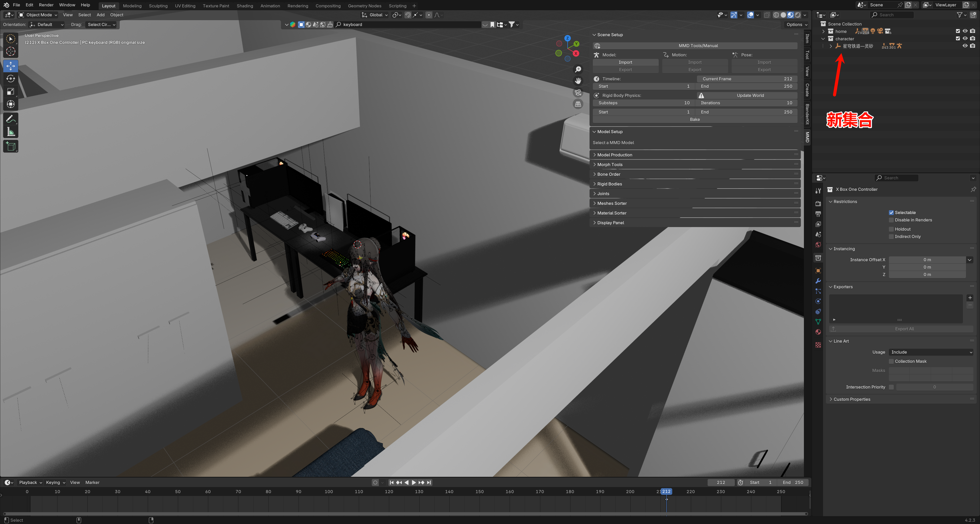Activate the Scale tool
The width and height of the screenshot is (980, 524).
point(11,91)
